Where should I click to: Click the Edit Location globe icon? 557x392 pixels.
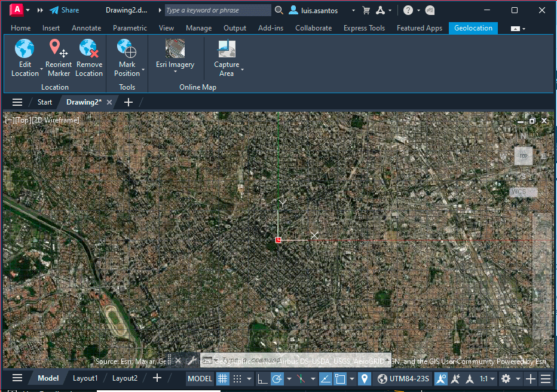coord(25,49)
